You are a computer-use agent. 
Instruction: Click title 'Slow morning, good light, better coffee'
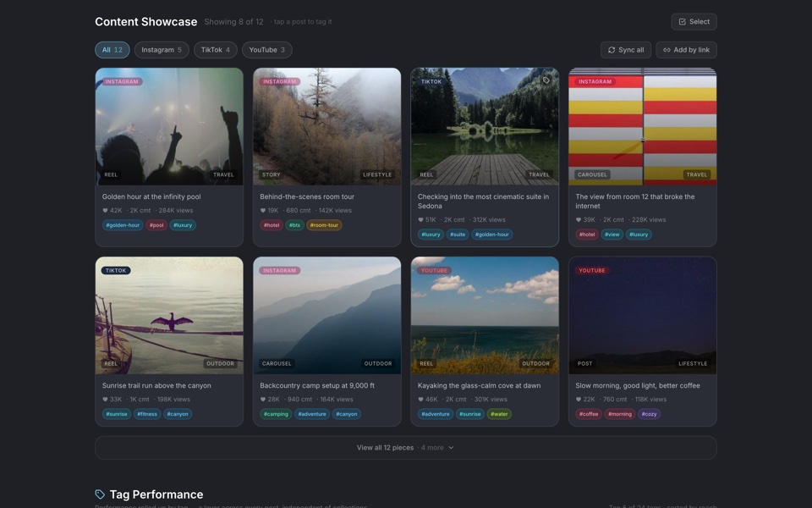point(638,386)
